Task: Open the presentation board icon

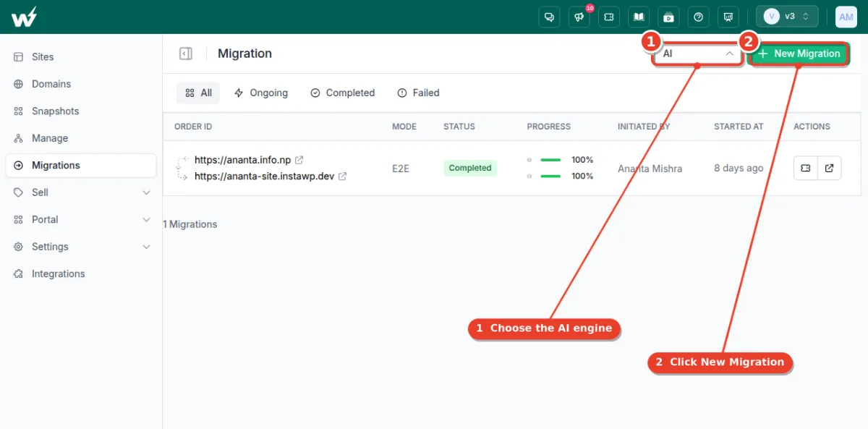Action: click(728, 17)
